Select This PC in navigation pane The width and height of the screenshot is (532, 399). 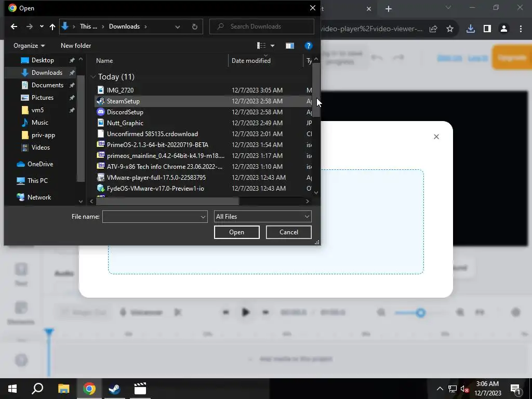click(37, 180)
